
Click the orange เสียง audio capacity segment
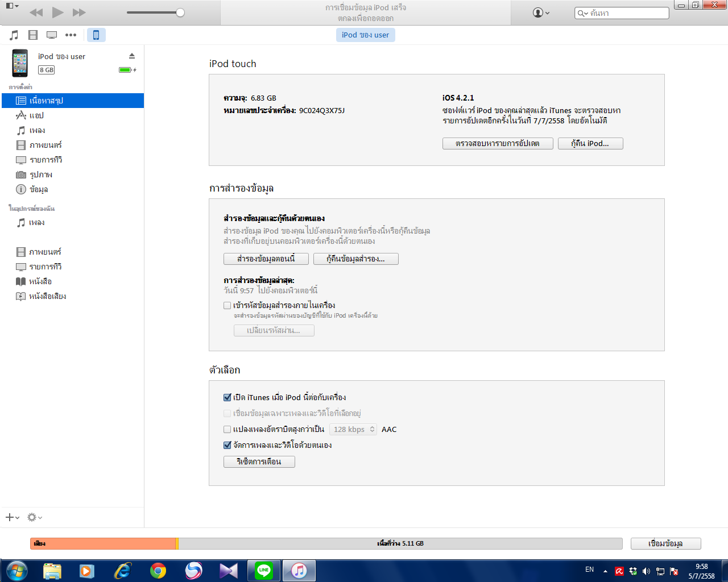click(103, 544)
